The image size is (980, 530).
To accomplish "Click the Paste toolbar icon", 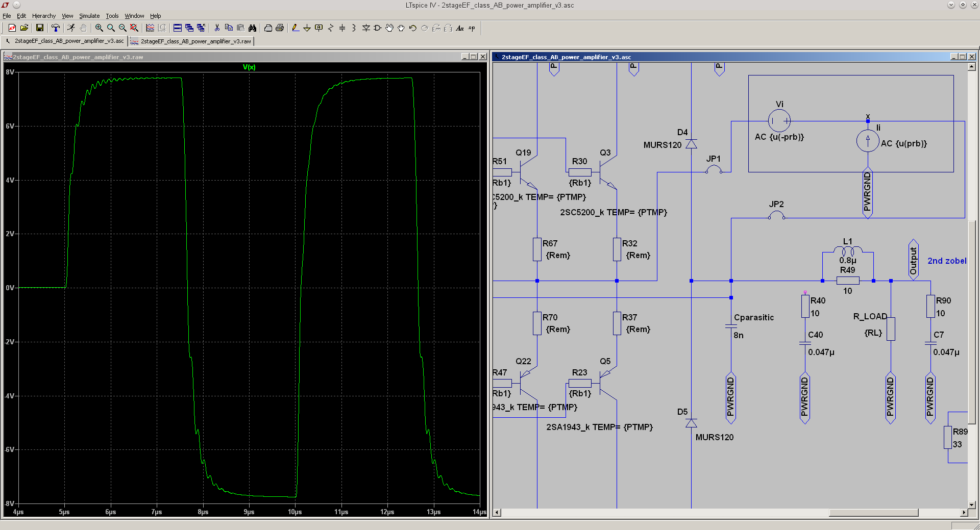I will [x=240, y=28].
